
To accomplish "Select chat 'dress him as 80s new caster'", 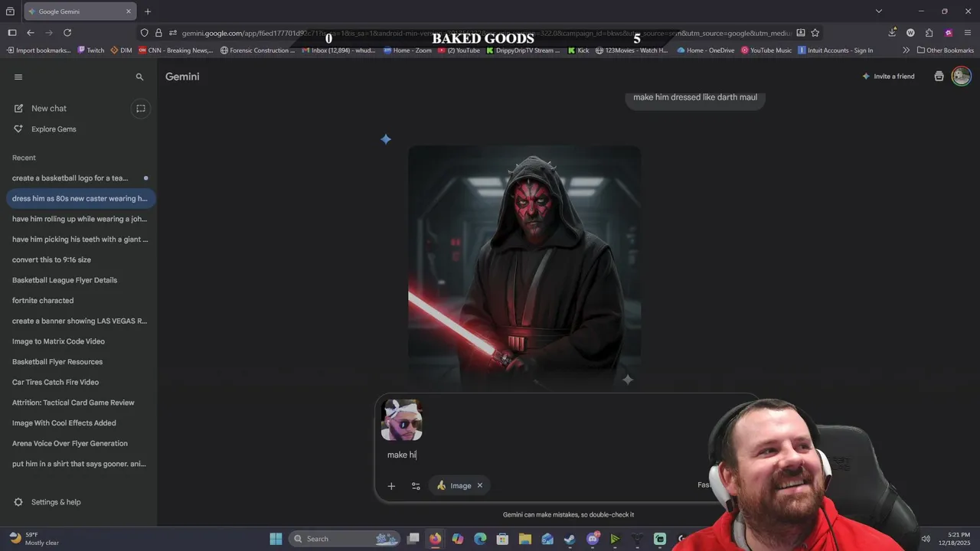I will (x=80, y=198).
